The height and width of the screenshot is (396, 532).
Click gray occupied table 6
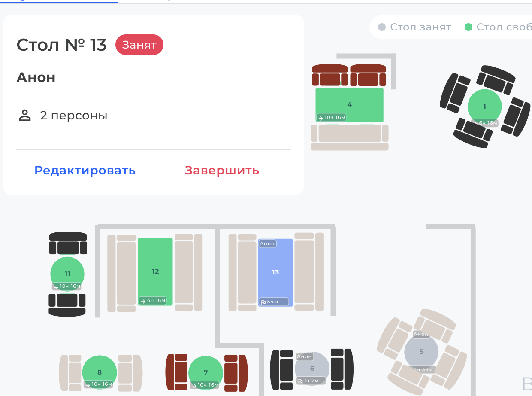click(312, 368)
